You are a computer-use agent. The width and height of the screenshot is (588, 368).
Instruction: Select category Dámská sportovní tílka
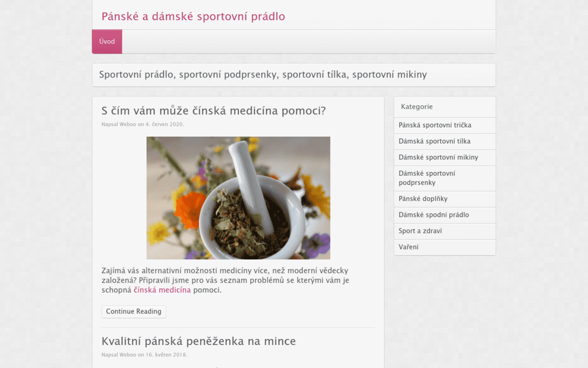point(434,141)
